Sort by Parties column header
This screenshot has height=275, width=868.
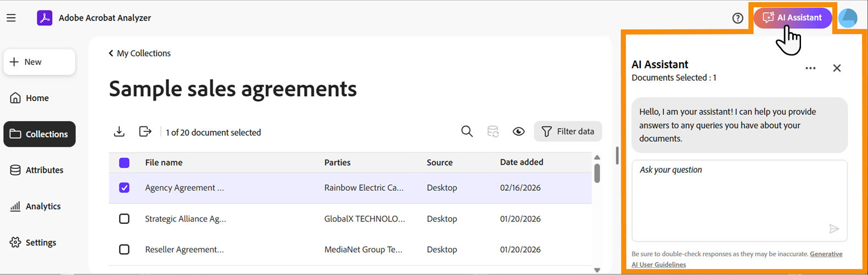337,162
